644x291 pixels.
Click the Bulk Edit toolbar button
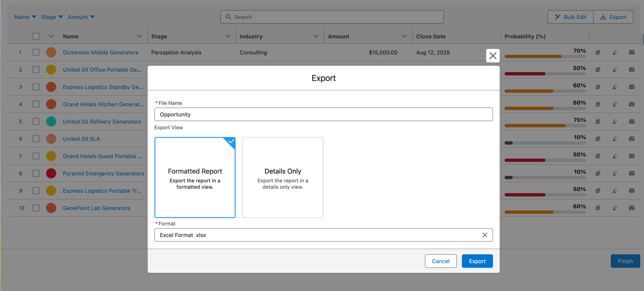tap(570, 17)
